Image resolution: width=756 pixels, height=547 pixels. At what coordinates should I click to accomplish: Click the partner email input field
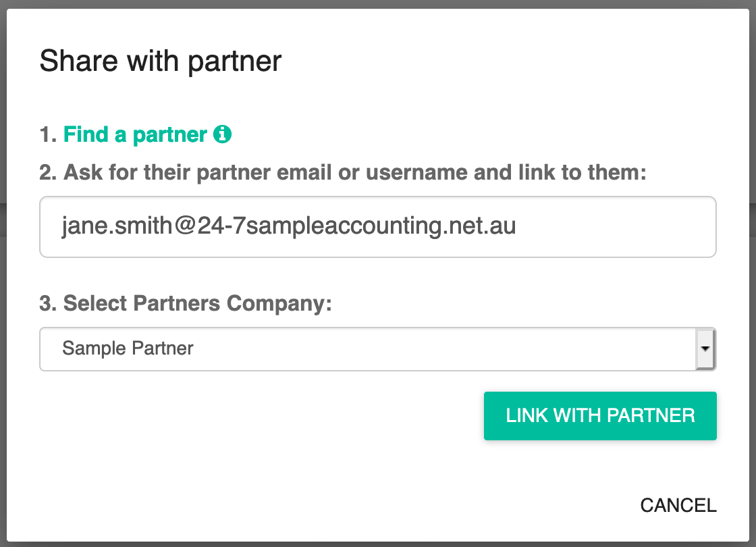coord(377,227)
